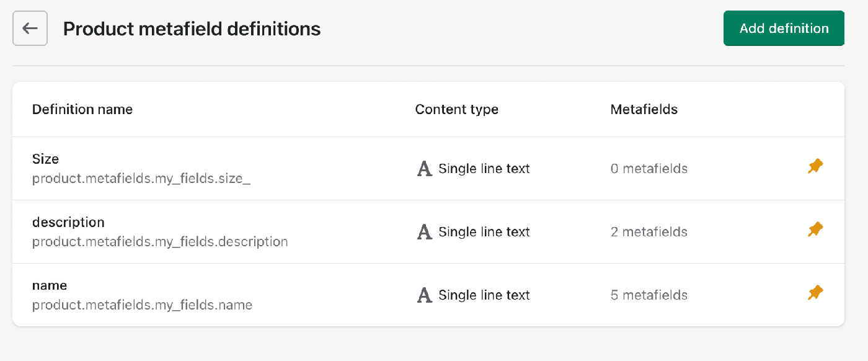The height and width of the screenshot is (361, 868).
Task: Select the product.metafields.my_fields.description key text
Action: [x=160, y=242]
